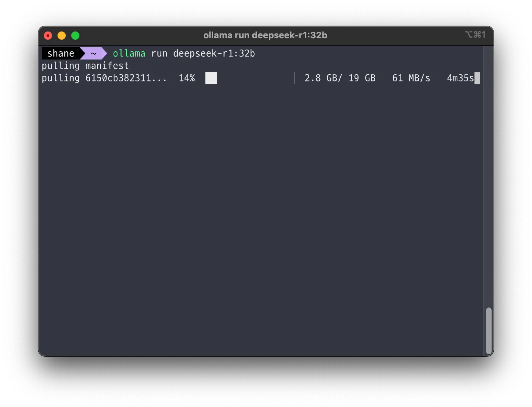Click the ⌥⌘1 shortcut indicator in the title bar

475,35
